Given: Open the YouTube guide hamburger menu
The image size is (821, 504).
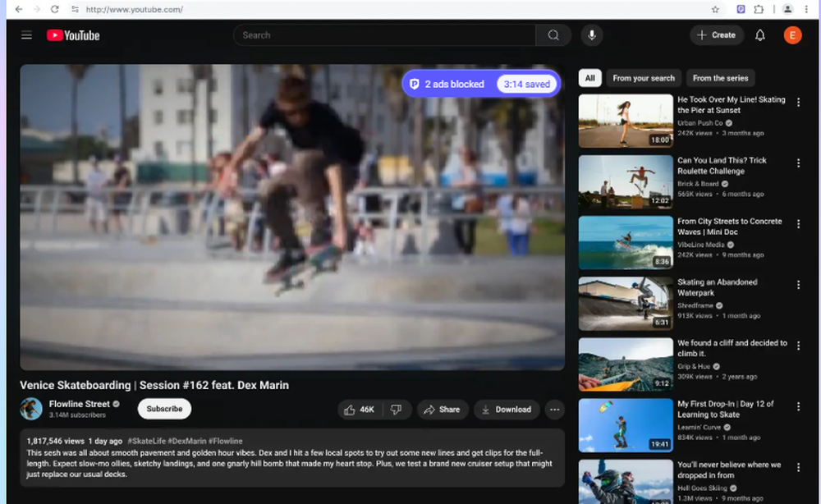Looking at the screenshot, I should click(26, 34).
